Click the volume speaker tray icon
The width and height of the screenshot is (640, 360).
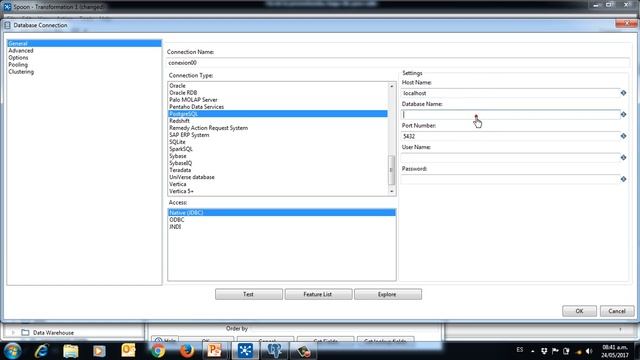(589, 351)
